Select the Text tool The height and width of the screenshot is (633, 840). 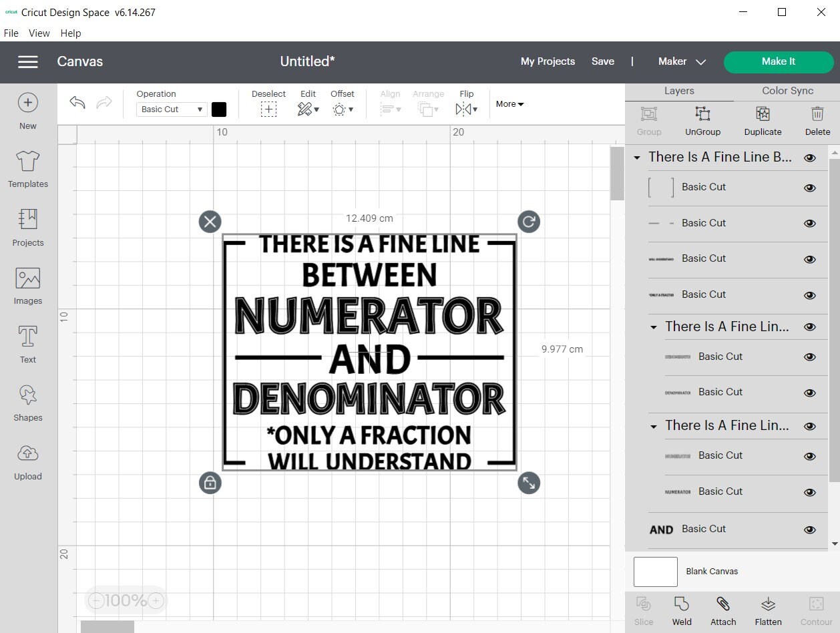click(27, 343)
